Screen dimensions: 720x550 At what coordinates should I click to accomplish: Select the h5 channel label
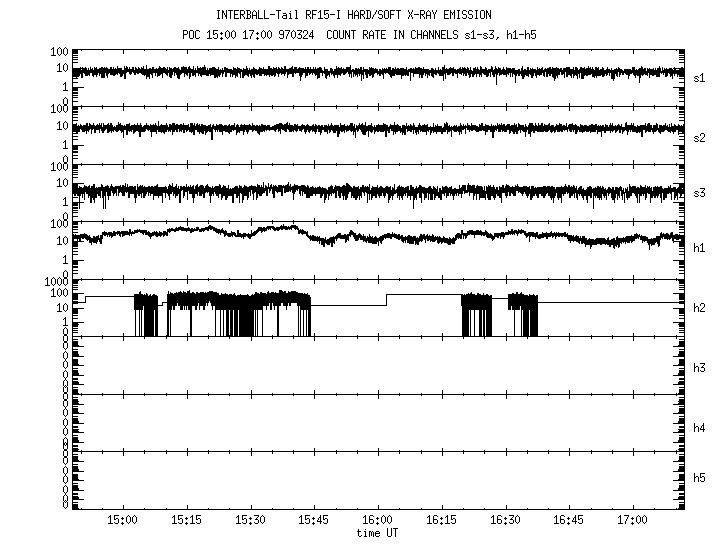700,478
